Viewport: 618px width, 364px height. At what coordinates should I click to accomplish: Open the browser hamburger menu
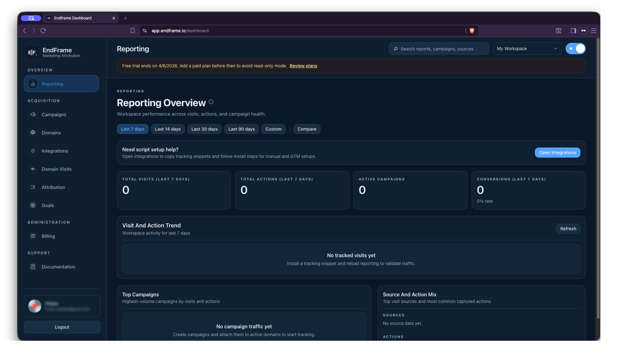(x=593, y=31)
